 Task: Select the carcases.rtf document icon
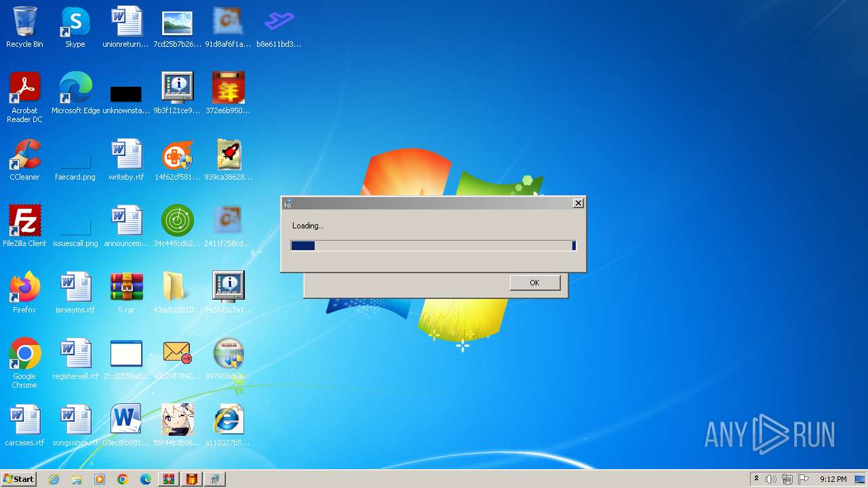24,426
